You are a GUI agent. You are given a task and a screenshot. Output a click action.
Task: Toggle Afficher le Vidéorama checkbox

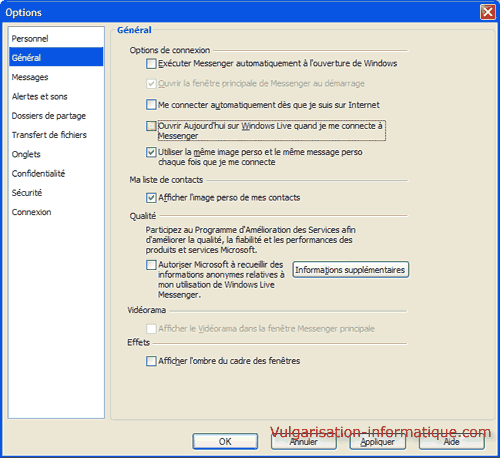(x=151, y=329)
